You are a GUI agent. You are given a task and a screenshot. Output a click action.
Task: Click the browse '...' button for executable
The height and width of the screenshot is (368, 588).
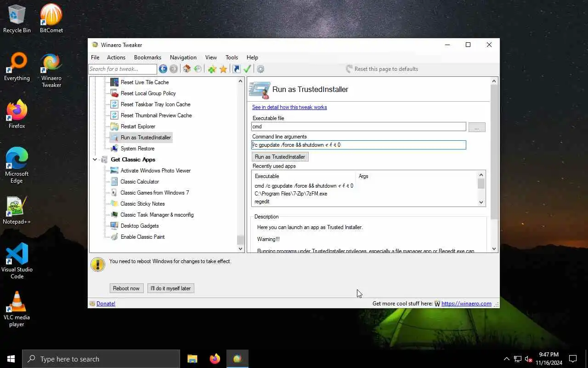point(476,127)
